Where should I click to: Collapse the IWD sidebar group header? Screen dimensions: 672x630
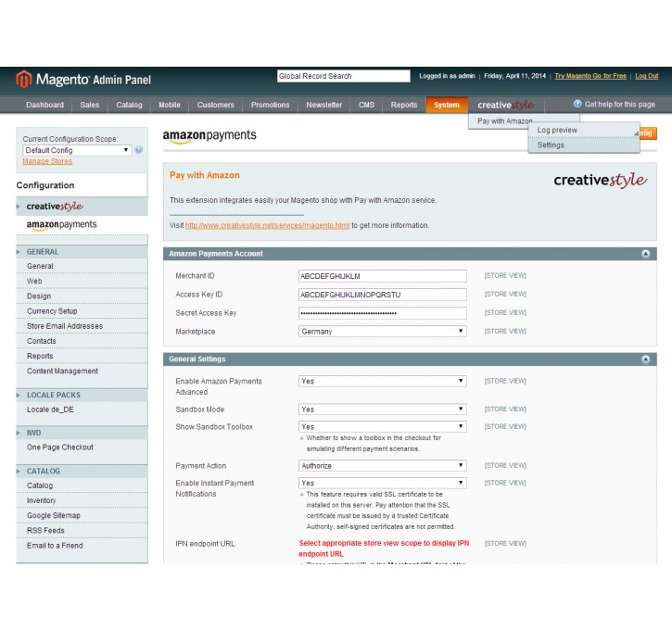coord(82,433)
